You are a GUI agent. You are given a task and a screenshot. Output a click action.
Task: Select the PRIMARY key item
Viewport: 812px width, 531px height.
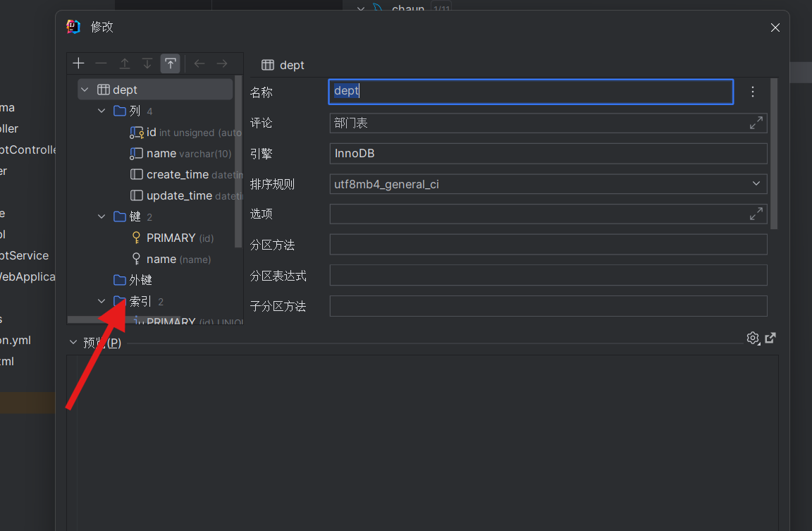171,238
